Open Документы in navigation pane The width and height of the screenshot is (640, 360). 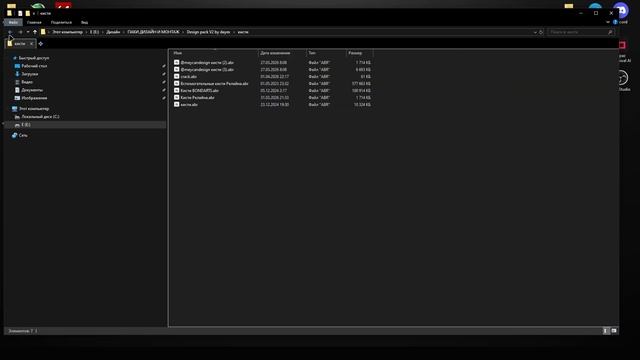[x=32, y=90]
